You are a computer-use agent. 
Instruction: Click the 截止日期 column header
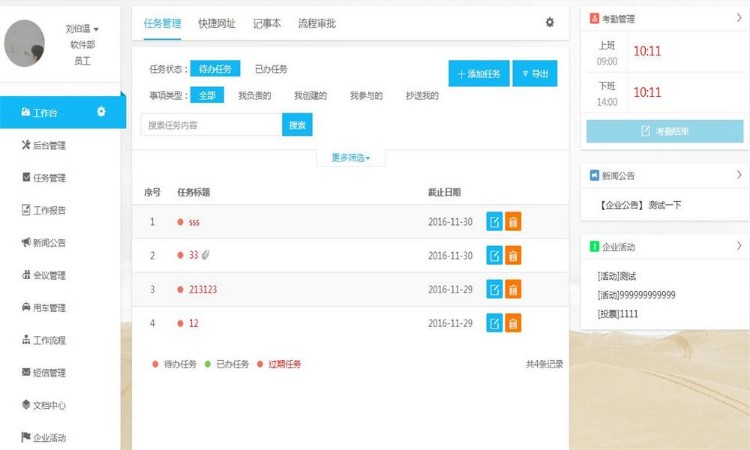444,192
